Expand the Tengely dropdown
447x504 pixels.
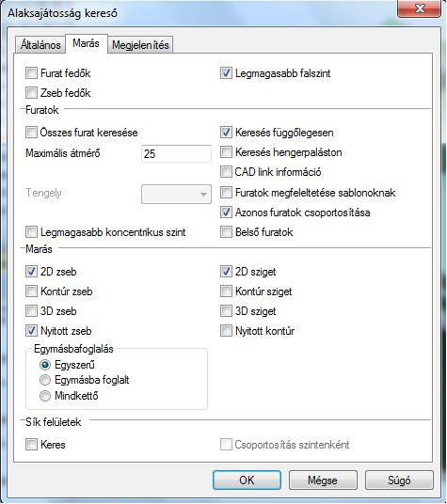(176, 194)
